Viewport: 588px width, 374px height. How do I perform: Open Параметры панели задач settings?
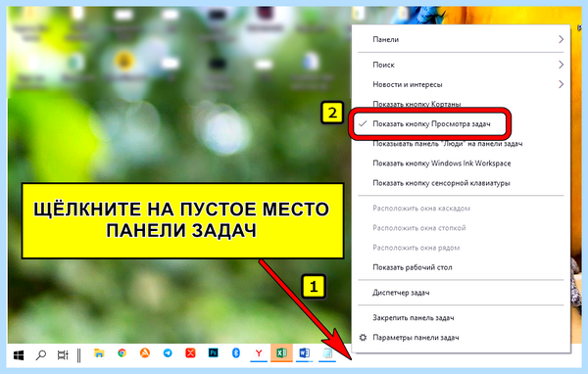point(461,338)
